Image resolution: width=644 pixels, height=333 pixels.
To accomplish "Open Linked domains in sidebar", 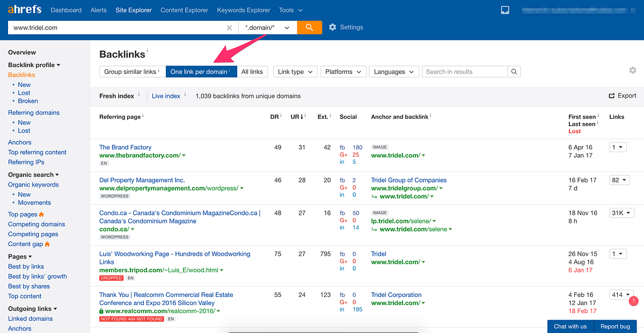I will (x=31, y=318).
